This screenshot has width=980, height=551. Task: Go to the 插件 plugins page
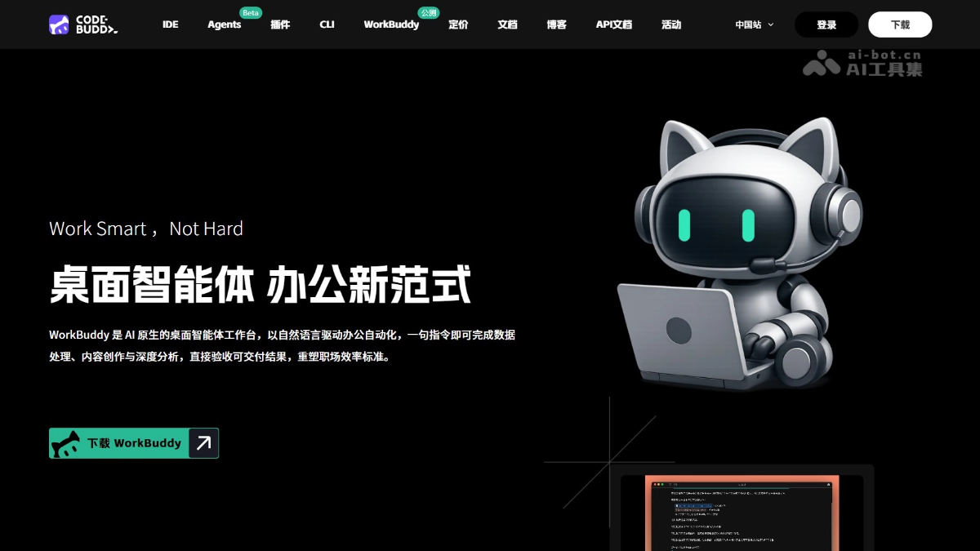(280, 24)
